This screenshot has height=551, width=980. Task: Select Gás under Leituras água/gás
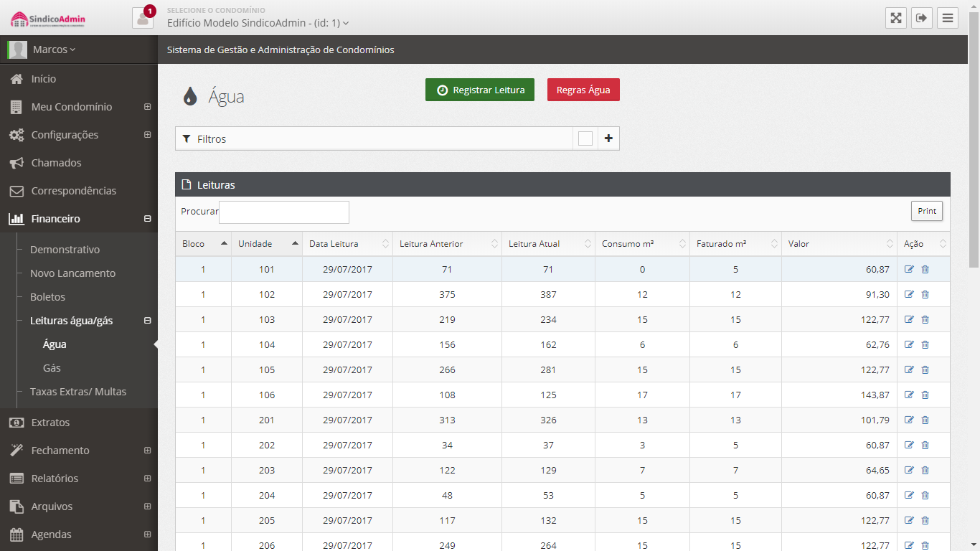point(52,368)
